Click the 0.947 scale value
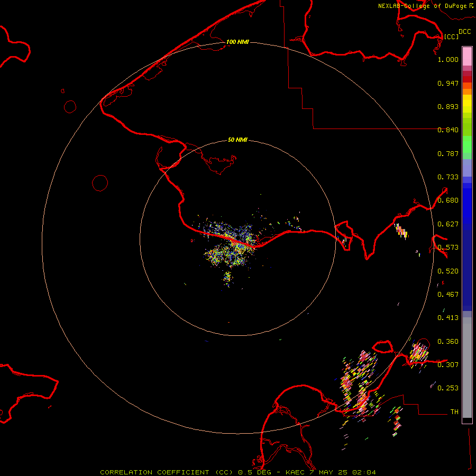Image resolution: width=476 pixels, height=476 pixels. point(448,83)
